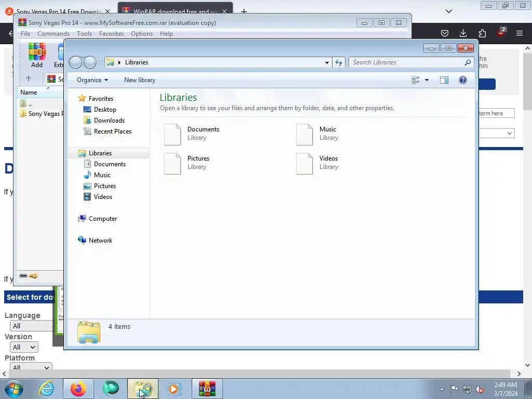Switch to WinRAR in the taskbar
532x399 pixels.
(207, 389)
